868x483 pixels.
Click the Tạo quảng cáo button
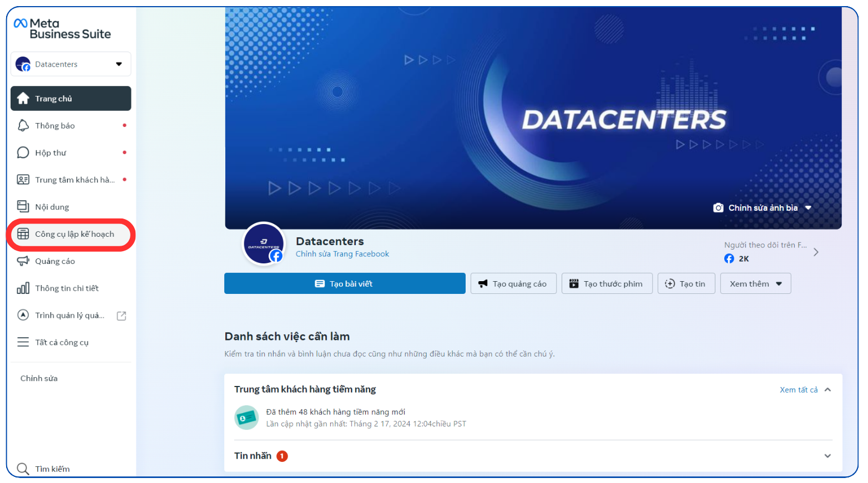(513, 284)
